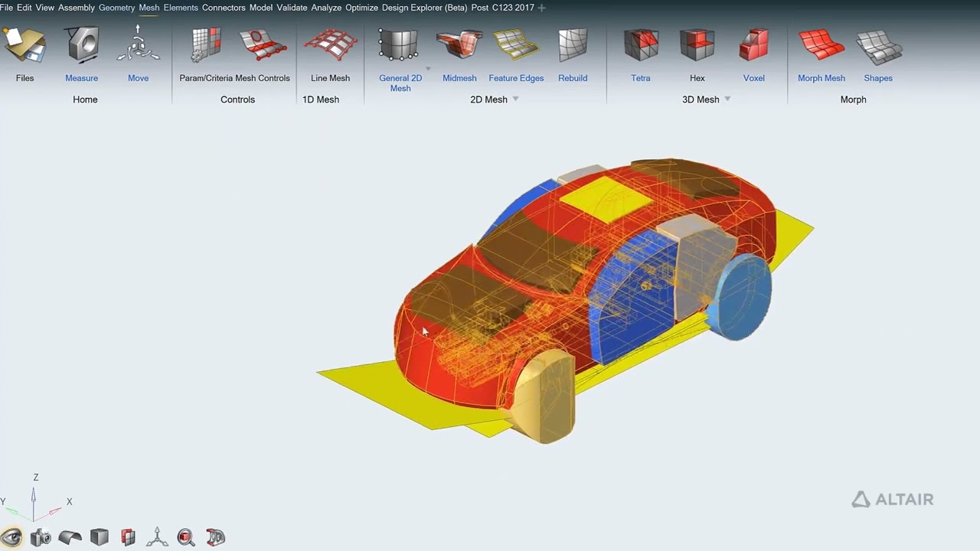Select the Voxel mesh tool
This screenshot has width=980, height=551.
[x=754, y=45]
